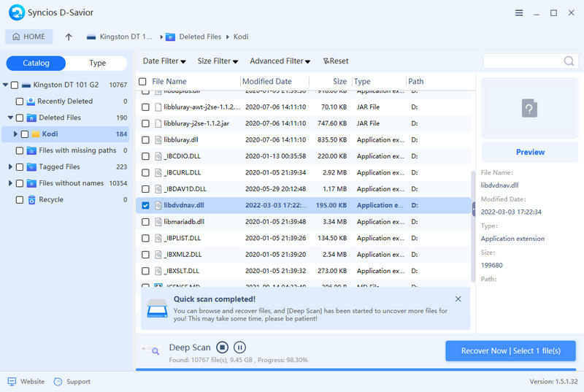
Task: Select the Catalog tab
Action: [36, 64]
